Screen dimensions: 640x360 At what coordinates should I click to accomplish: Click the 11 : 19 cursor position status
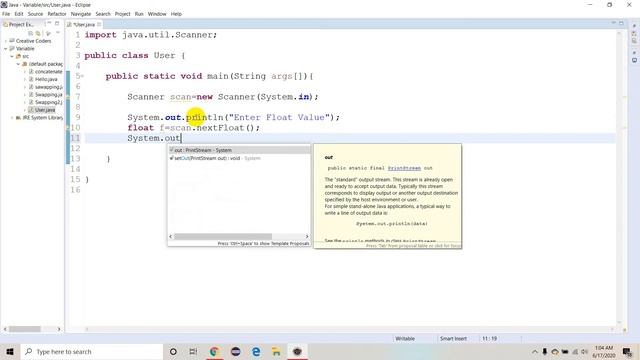(489, 338)
